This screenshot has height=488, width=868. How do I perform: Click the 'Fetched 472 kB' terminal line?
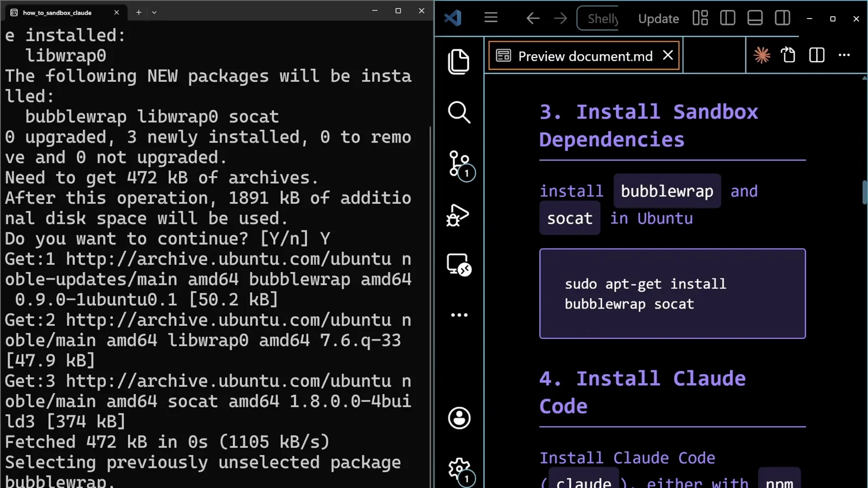pos(168,442)
